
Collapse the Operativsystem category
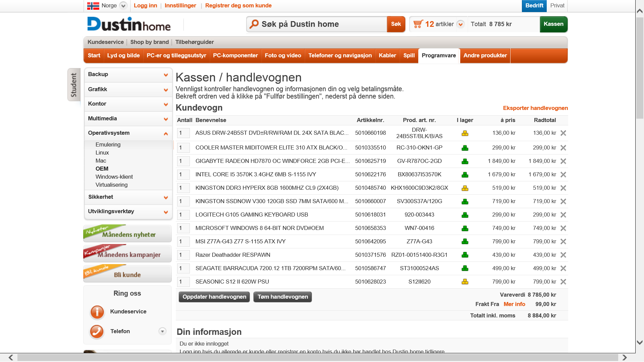pyautogui.click(x=166, y=133)
